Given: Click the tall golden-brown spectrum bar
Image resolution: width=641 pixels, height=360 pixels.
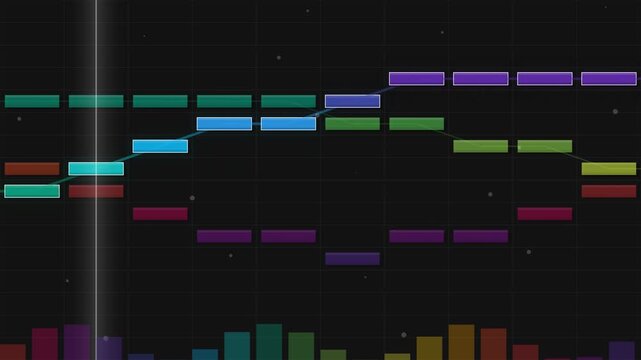Looking at the screenshot, I should click(462, 342).
